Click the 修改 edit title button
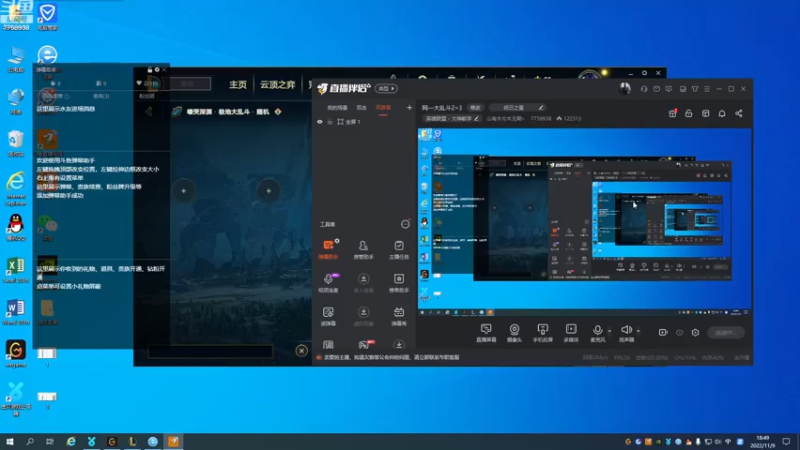 click(476, 108)
